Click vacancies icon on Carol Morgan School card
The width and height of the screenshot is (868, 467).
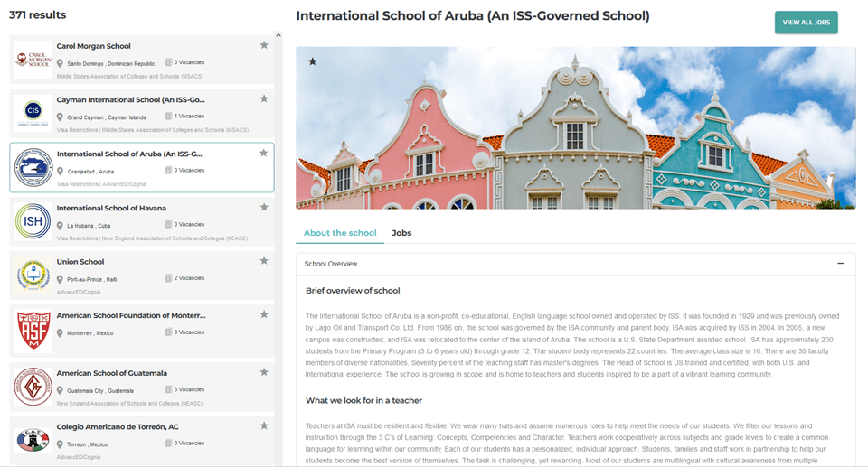click(169, 62)
